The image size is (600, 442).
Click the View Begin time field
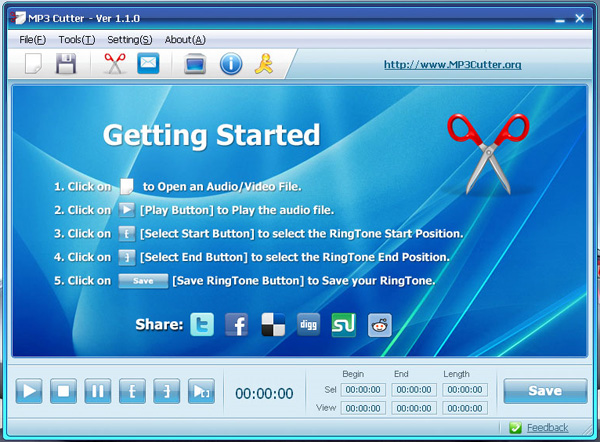363,408
